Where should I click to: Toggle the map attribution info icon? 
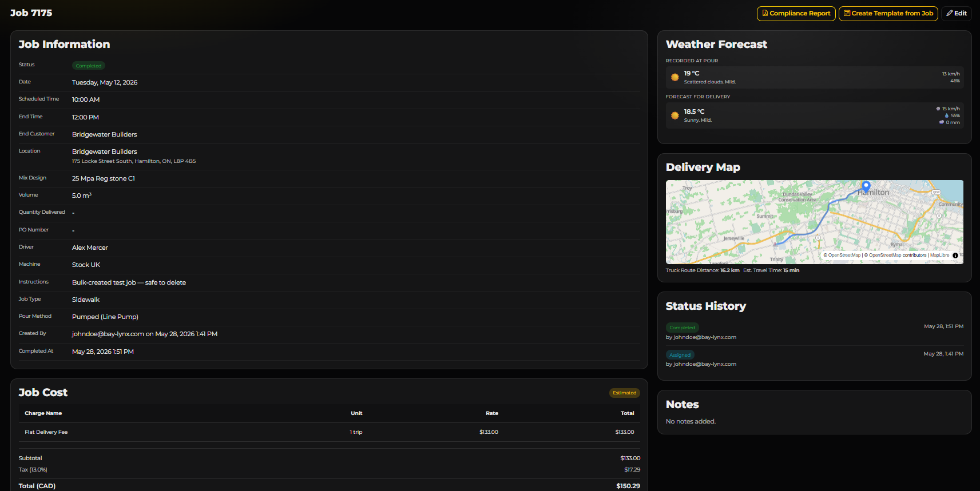(955, 256)
